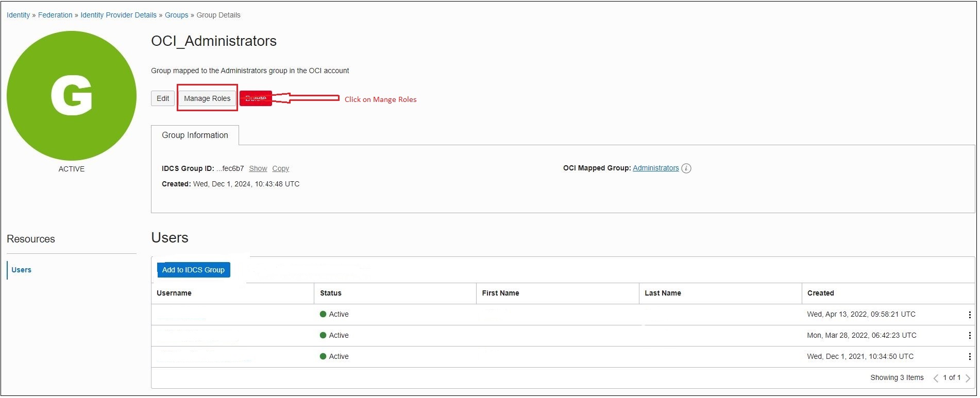Navigate to Identity breadcrumb
Screen dimensions: 980x398
[x=18, y=15]
